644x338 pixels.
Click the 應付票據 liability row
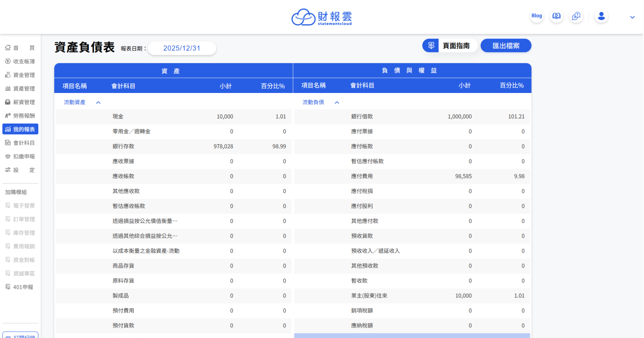pyautogui.click(x=412, y=132)
